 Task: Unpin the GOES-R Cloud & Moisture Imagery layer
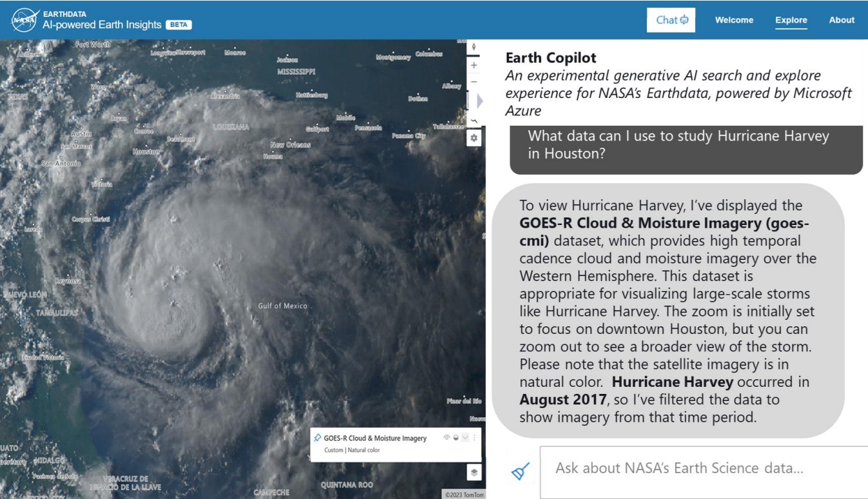317,438
